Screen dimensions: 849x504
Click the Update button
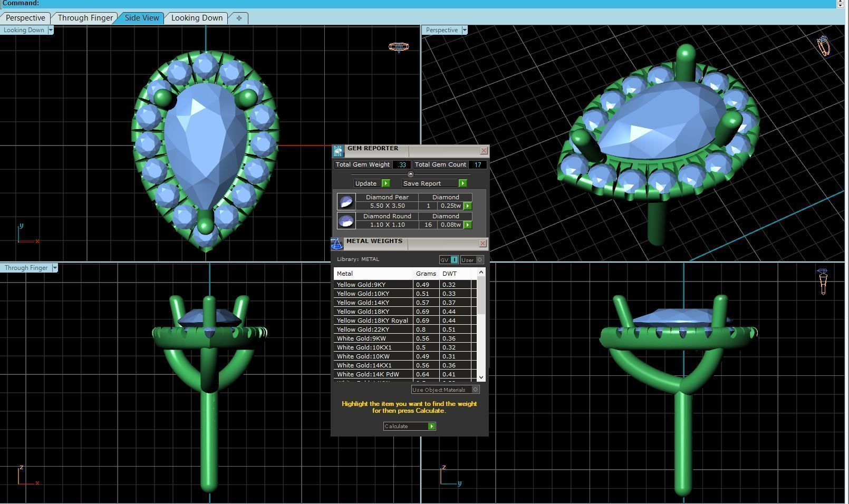click(372, 183)
